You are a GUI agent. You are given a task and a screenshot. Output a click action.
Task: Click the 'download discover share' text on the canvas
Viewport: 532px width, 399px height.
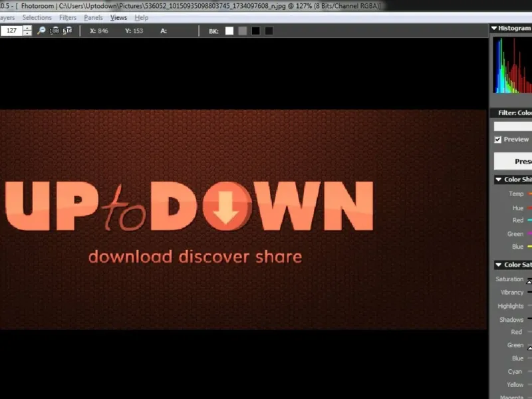tap(195, 257)
